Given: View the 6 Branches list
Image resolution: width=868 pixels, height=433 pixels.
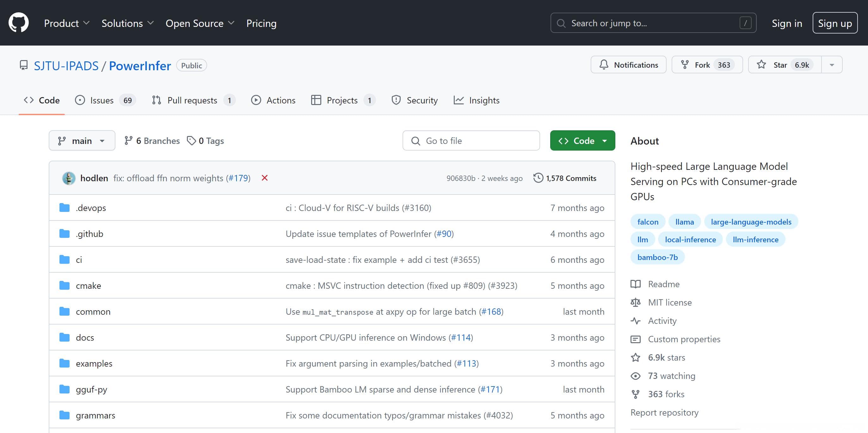Looking at the screenshot, I should pos(152,140).
